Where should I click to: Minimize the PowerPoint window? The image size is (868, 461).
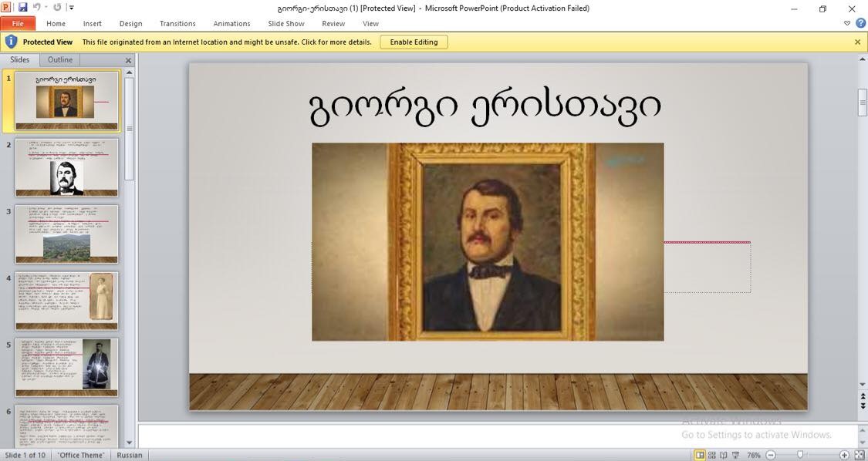[x=795, y=8]
